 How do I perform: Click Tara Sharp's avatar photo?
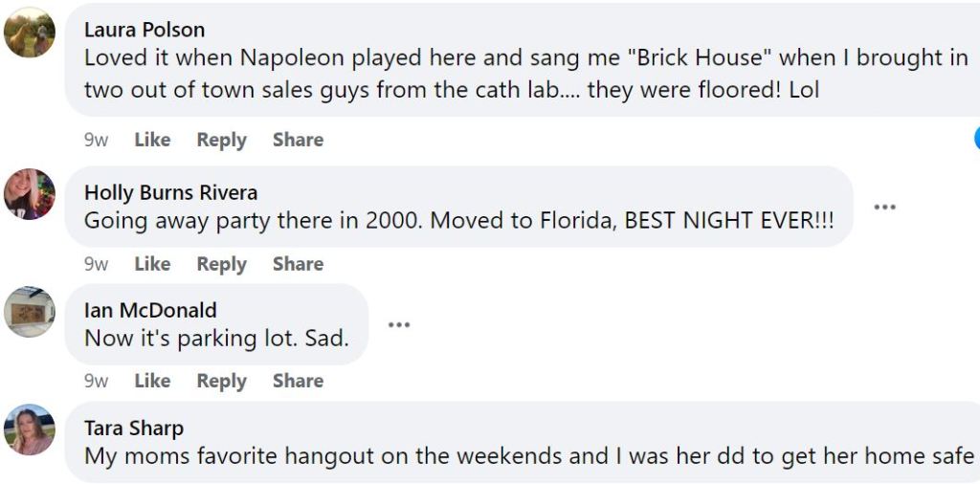click(x=30, y=429)
